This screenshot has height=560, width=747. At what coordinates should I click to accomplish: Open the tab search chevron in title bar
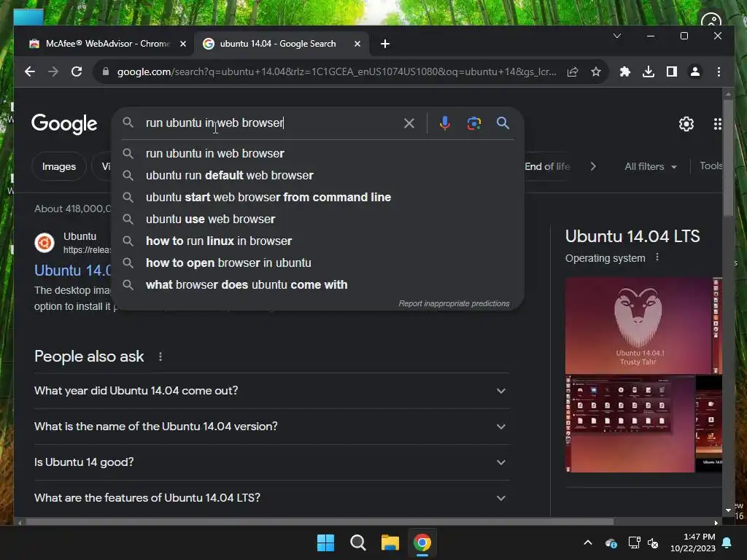(617, 36)
